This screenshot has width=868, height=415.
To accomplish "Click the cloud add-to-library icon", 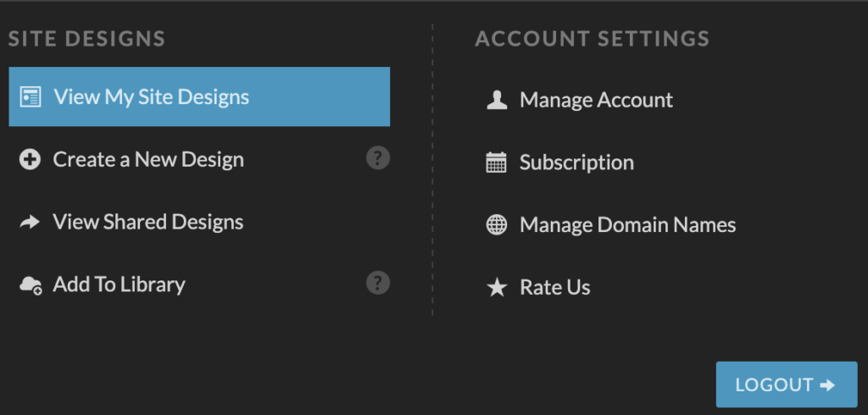I will 31,285.
